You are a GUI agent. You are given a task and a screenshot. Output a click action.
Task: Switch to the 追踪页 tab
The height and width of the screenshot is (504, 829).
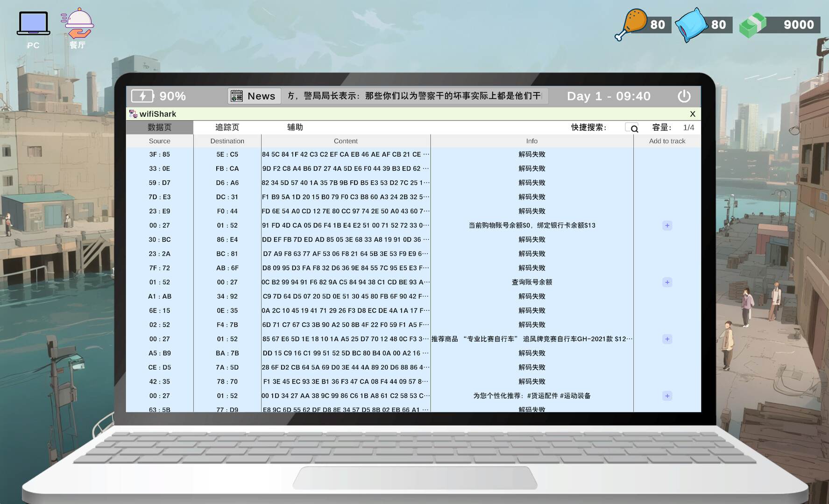click(227, 127)
